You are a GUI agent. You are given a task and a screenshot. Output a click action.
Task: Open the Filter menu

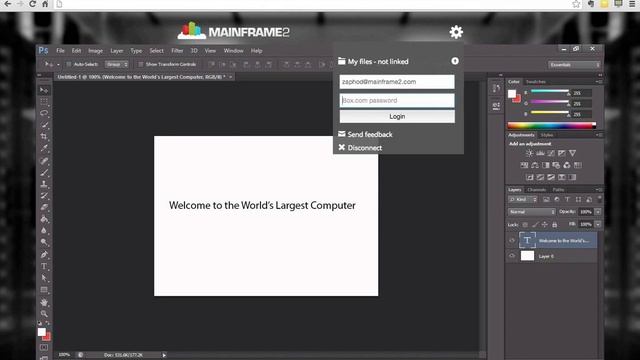[x=177, y=51]
